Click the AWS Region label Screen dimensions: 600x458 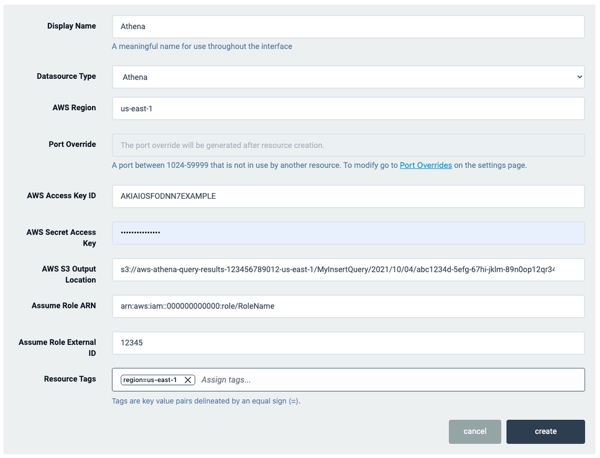pos(74,108)
